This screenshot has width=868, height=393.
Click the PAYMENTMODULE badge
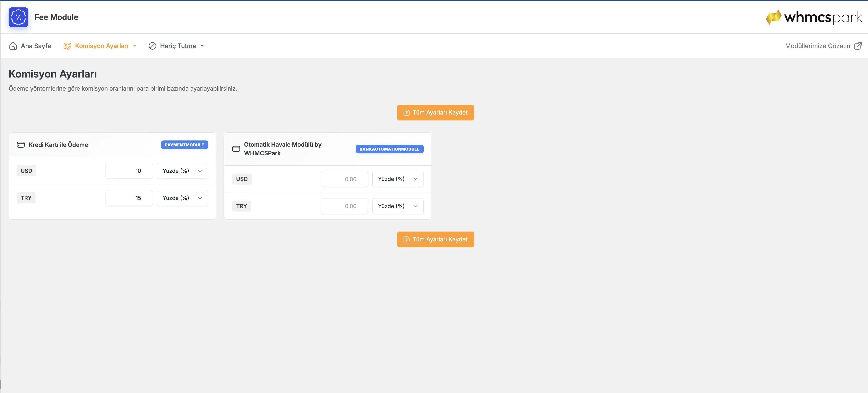[x=184, y=145]
